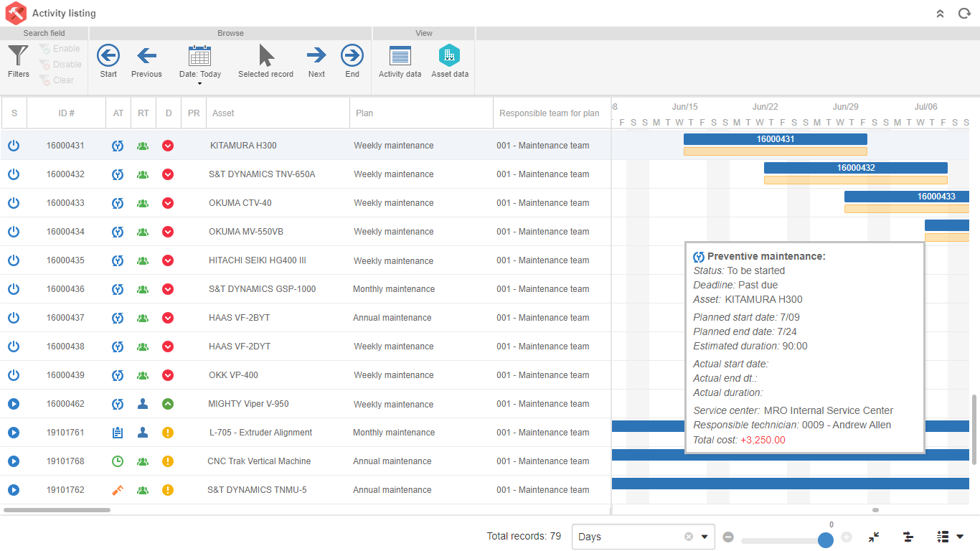
Task: Click the refresh icon in the top bar
Action: (x=963, y=13)
